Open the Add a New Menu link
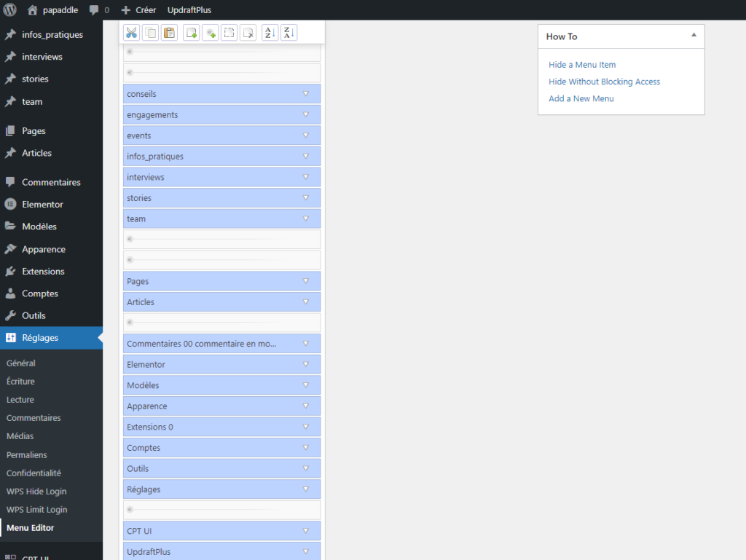The height and width of the screenshot is (560, 746). click(x=581, y=98)
